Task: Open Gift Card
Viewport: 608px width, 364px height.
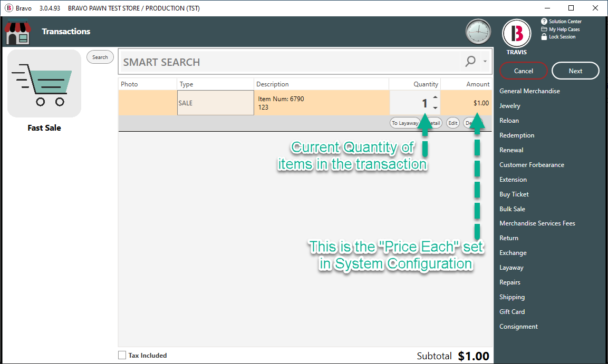Action: tap(512, 311)
